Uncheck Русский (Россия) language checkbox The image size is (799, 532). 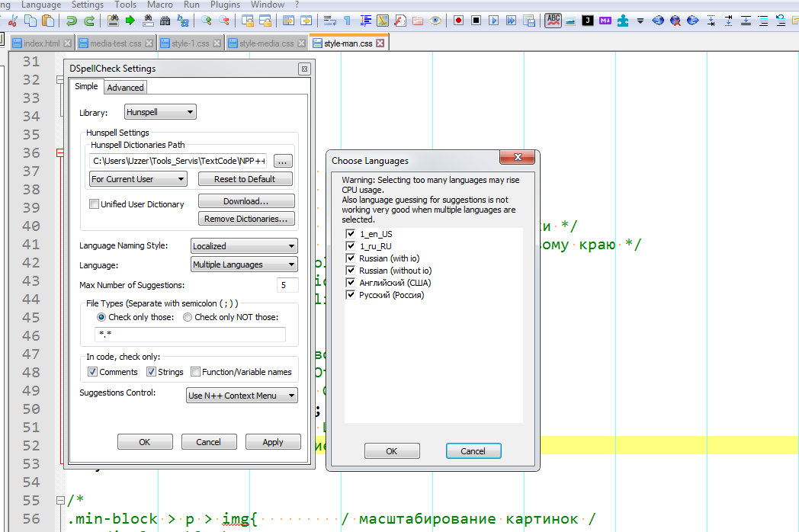coord(350,294)
